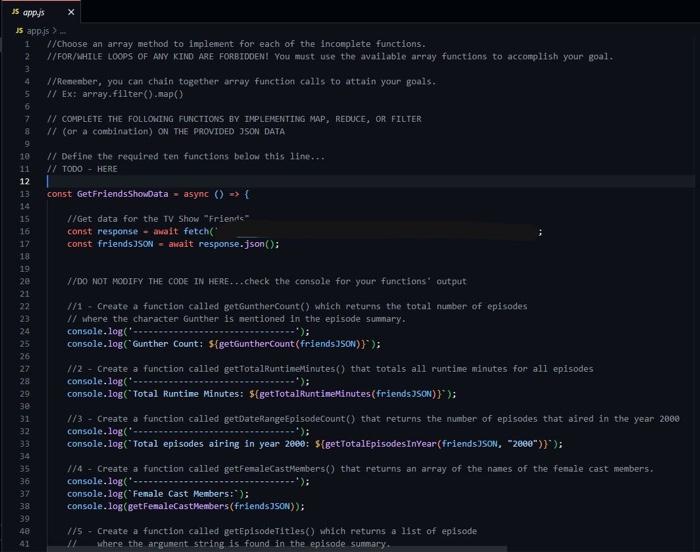Click 'Total Runtime Minutes:' string on line 29

pyautogui.click(x=188, y=394)
